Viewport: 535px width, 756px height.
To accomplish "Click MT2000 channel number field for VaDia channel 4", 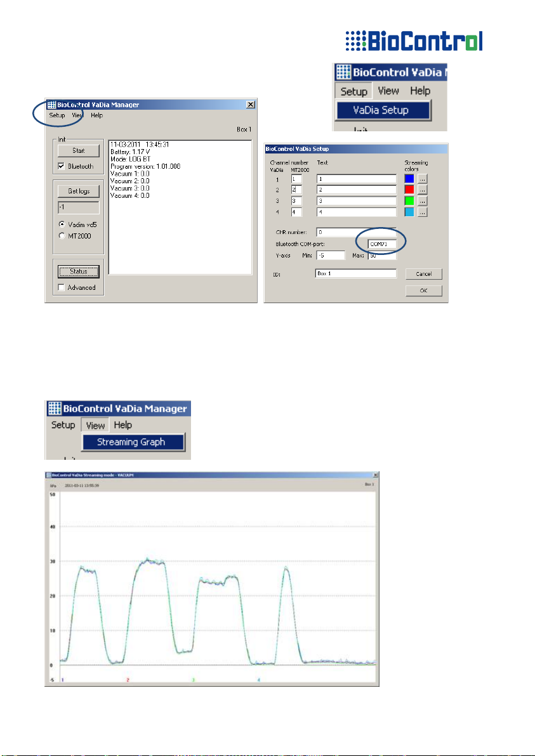I will pos(296,212).
